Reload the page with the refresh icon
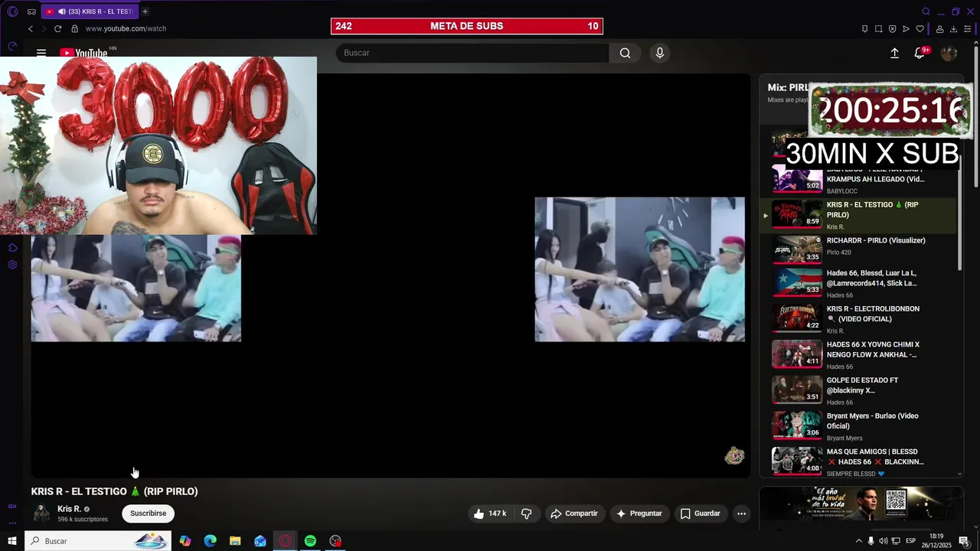980x551 pixels. (57, 28)
